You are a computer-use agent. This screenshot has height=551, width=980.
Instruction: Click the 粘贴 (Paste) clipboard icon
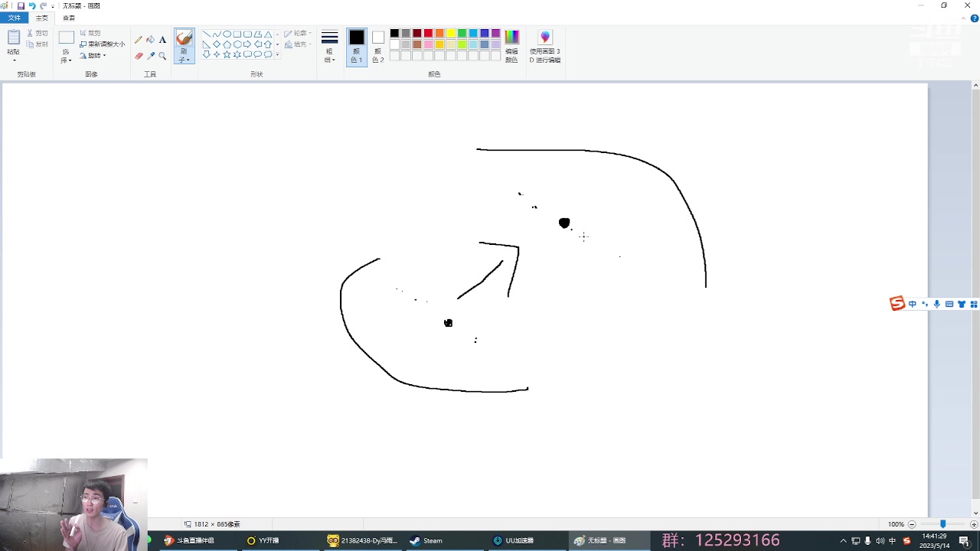click(x=14, y=37)
